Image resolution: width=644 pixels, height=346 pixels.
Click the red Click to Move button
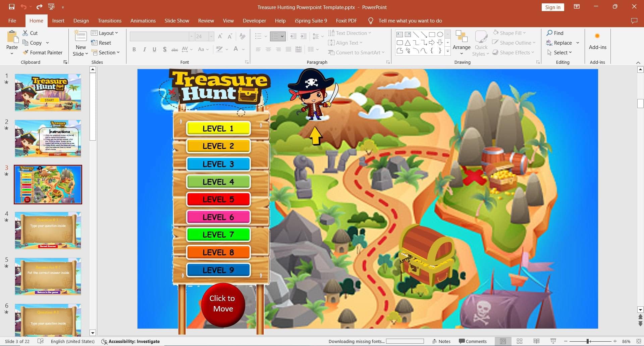[223, 304]
